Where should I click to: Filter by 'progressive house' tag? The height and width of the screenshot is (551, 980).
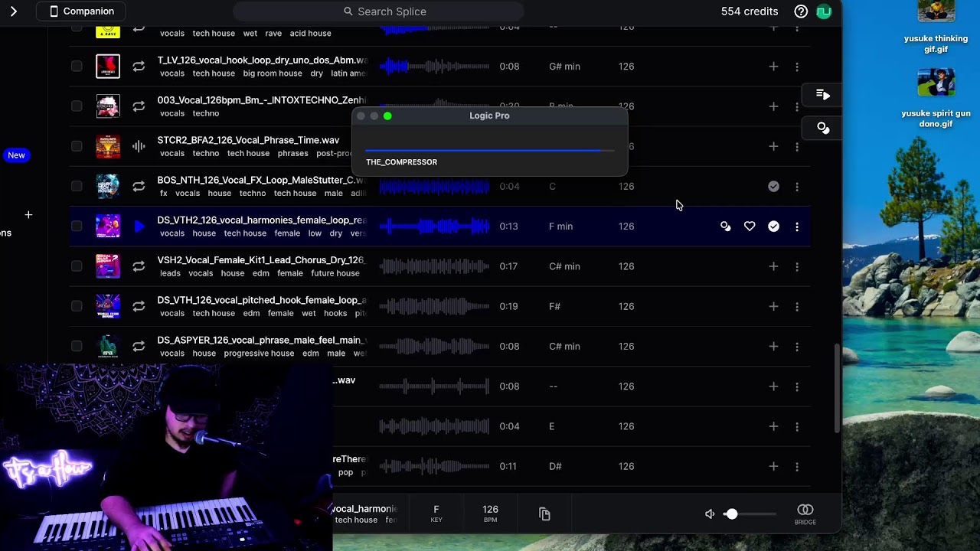259,354
